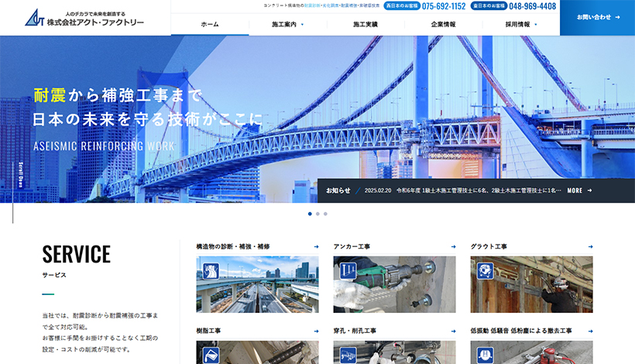Click the お問い合わせ contact button
The image size is (635, 364).
(597, 17)
